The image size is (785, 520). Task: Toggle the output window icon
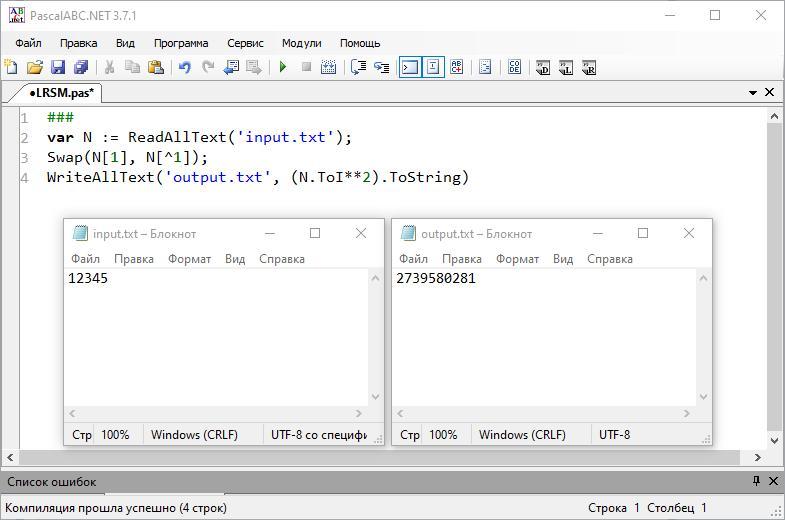pos(410,67)
